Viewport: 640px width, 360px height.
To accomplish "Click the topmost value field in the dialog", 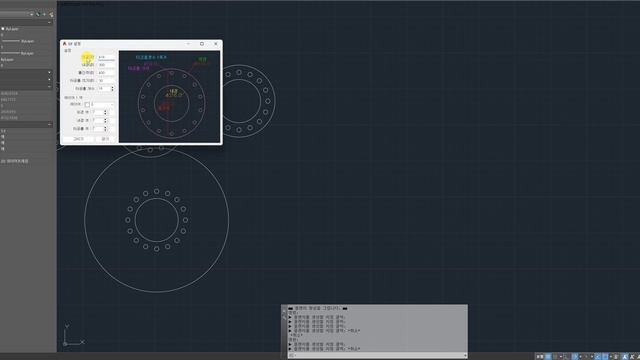I will [x=106, y=57].
